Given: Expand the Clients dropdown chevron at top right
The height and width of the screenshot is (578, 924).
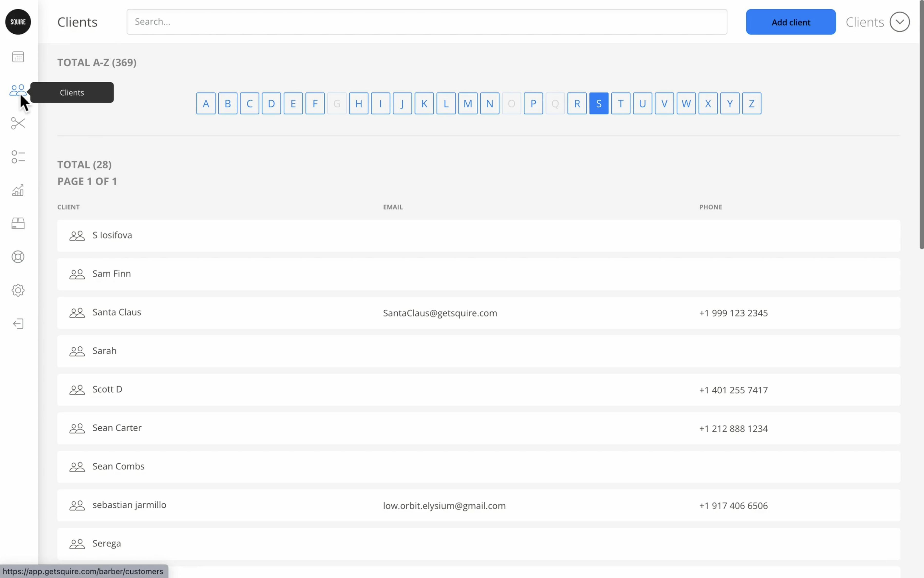Looking at the screenshot, I should pos(899,22).
